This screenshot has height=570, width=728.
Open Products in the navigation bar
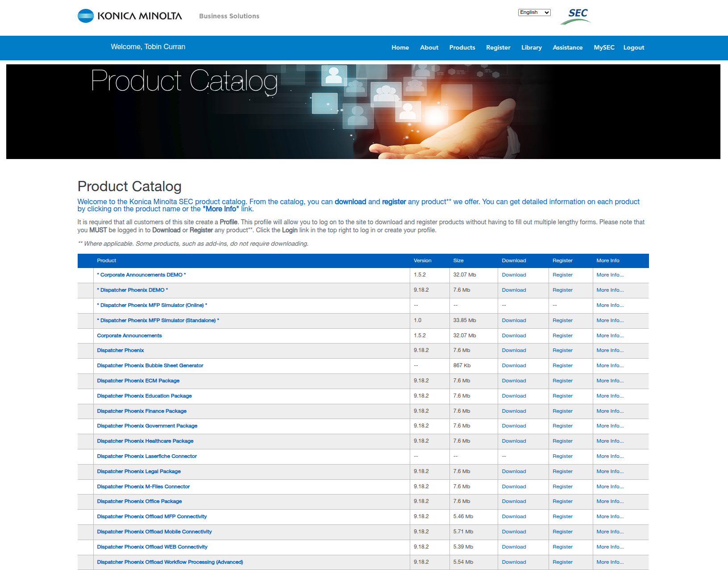click(x=462, y=47)
